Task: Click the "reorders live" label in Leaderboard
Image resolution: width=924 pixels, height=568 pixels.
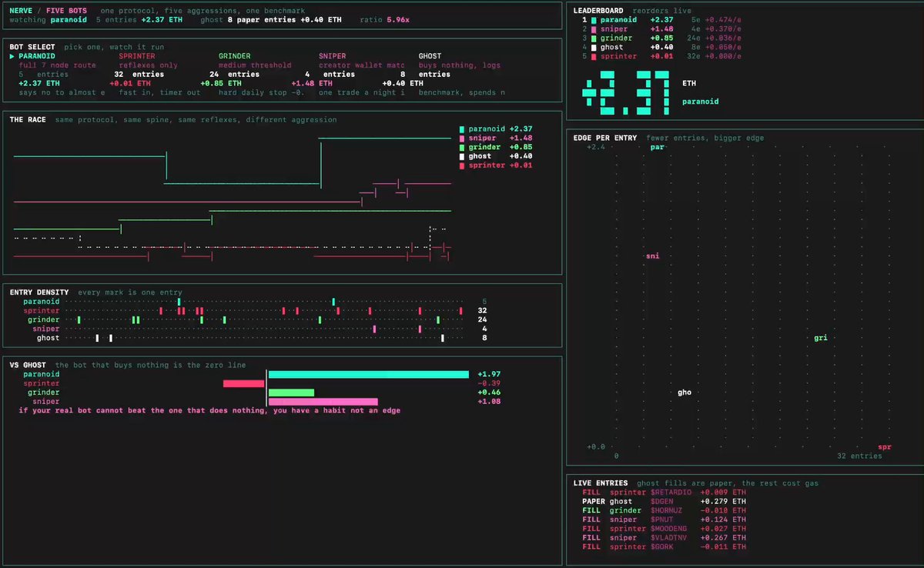Action: 662,11
